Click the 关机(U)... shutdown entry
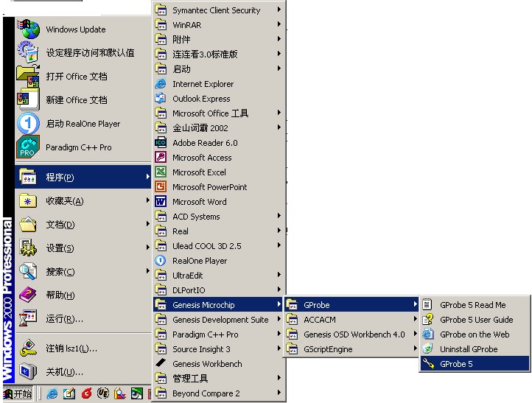Screen dimensions: 532x403 click(x=83, y=372)
